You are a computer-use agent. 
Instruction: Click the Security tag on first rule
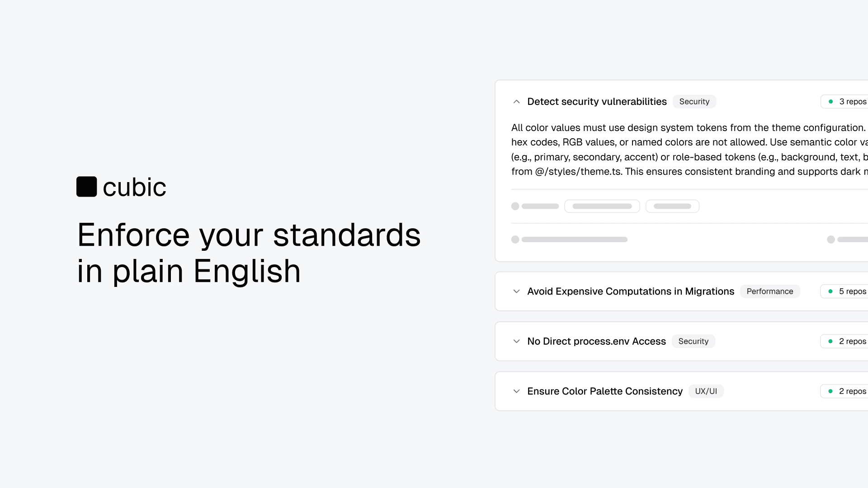coord(694,102)
